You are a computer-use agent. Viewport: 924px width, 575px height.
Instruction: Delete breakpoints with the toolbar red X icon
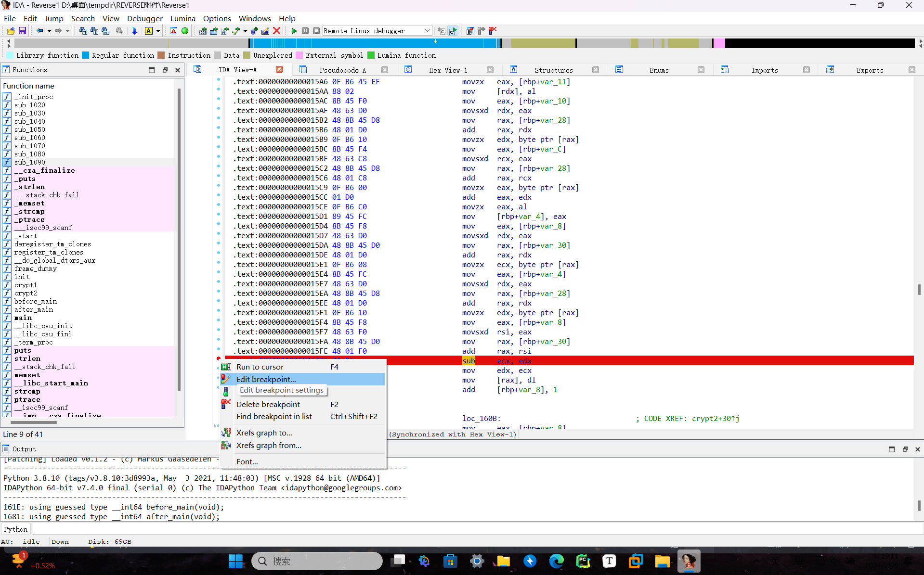493,30
